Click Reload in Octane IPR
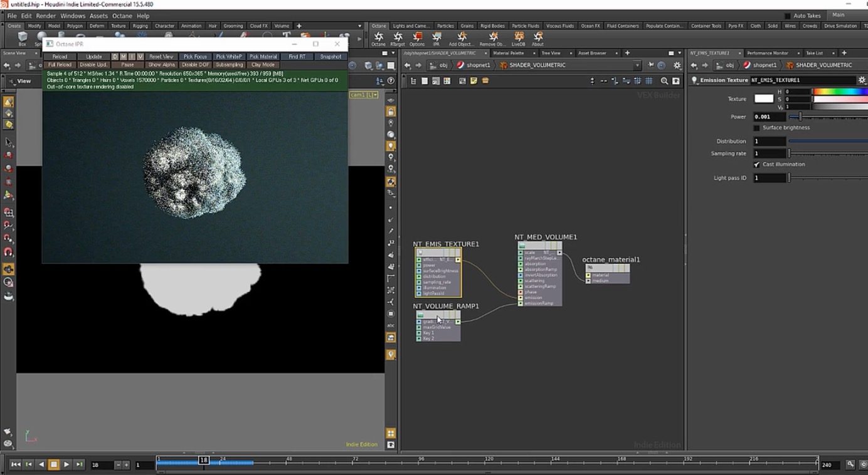 (x=60, y=56)
